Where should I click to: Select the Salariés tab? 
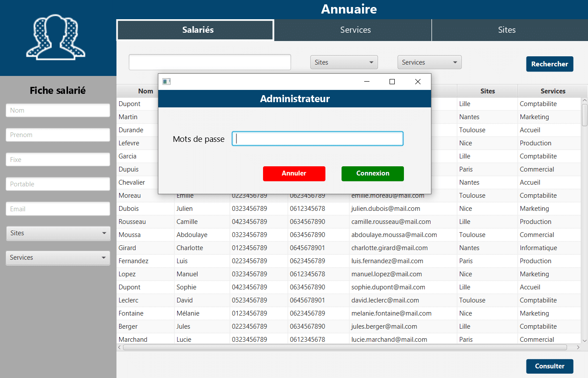[195, 30]
